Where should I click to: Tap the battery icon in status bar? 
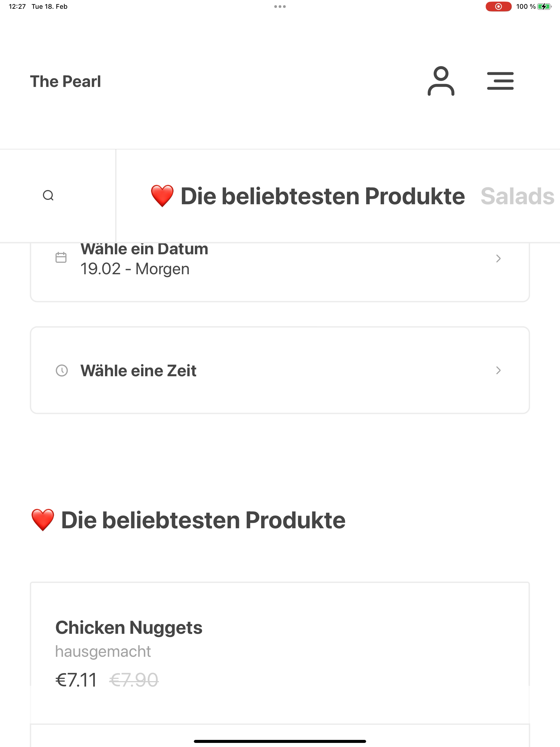(544, 6)
